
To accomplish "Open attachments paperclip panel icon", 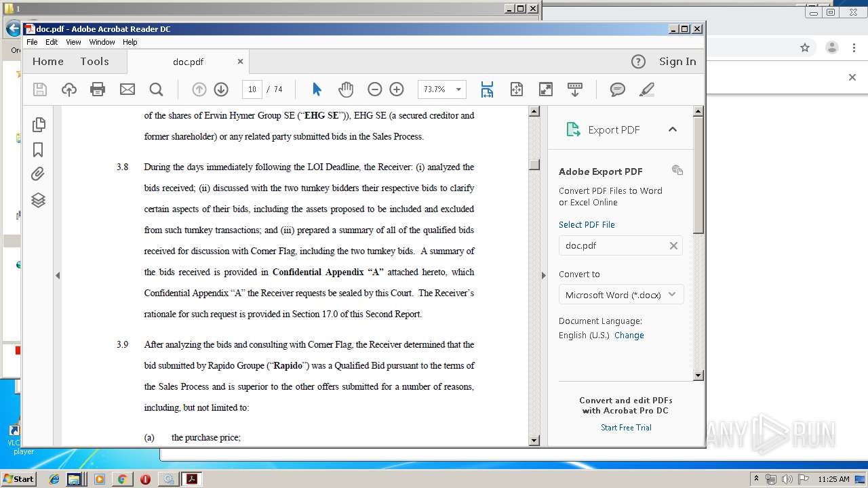I will [39, 174].
